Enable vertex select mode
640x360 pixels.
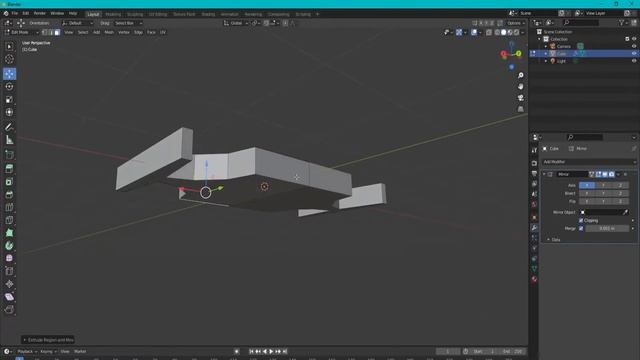(44, 32)
